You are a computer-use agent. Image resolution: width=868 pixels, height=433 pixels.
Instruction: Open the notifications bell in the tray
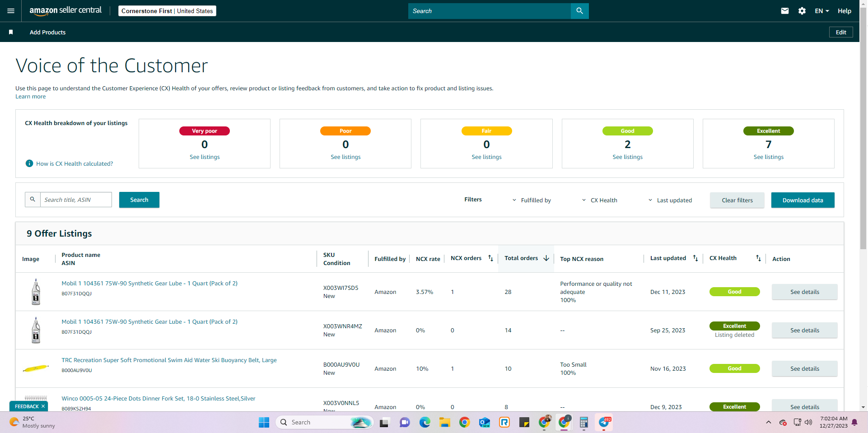854,422
